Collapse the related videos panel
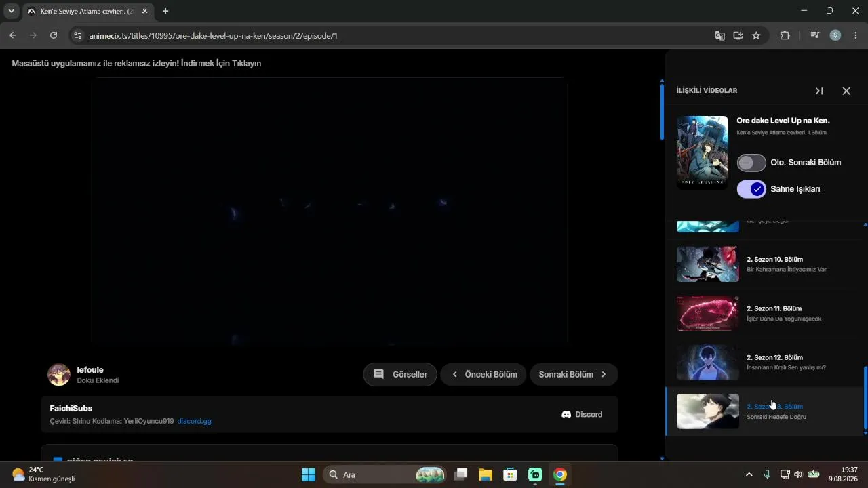Screen dimensions: 868x488 pyautogui.click(x=819, y=91)
